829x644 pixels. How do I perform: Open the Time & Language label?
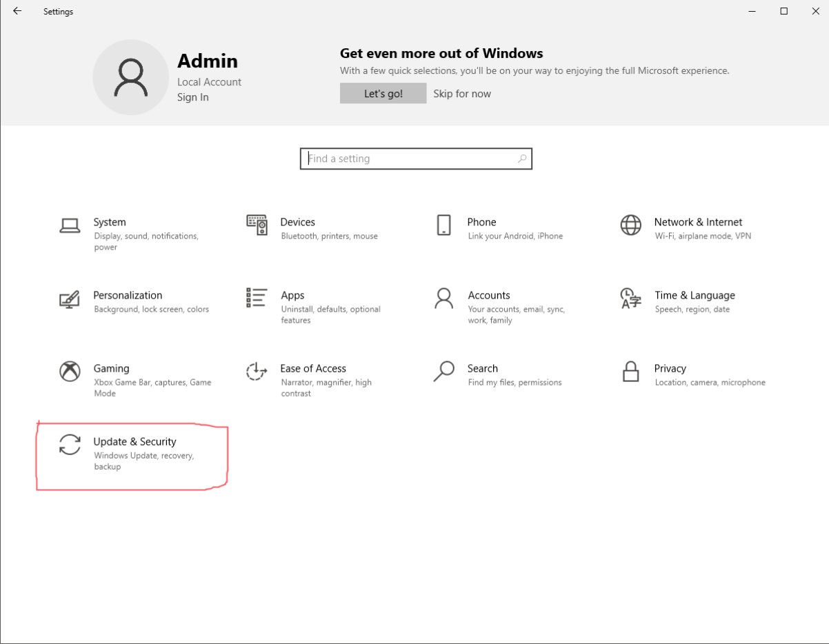click(695, 295)
